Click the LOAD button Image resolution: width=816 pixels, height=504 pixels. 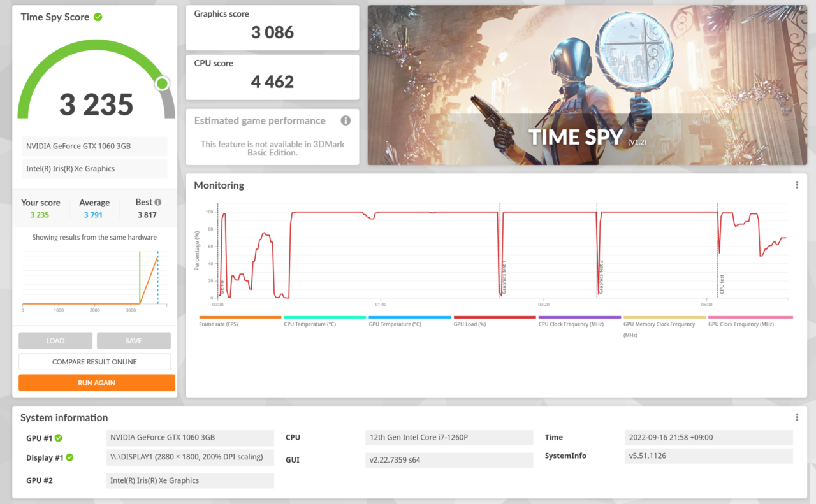(x=55, y=341)
